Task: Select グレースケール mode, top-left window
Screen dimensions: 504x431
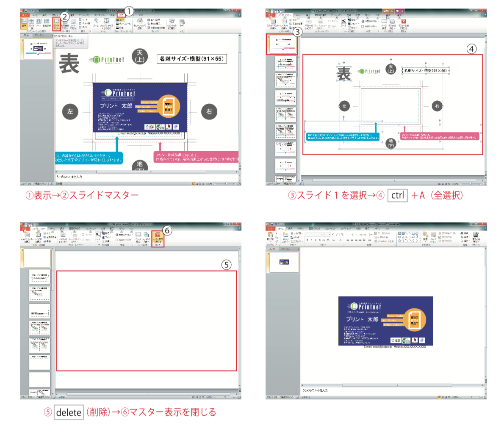Action: [123, 23]
